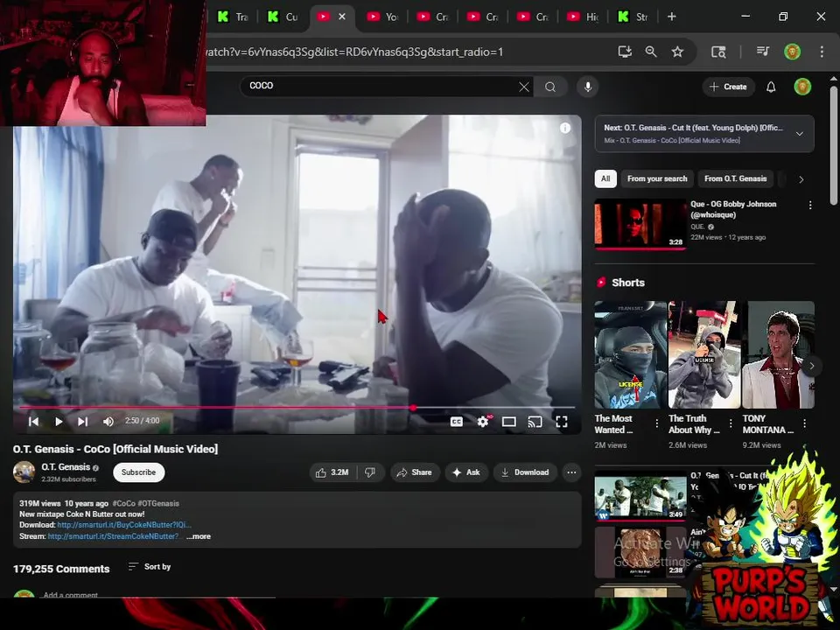The width and height of the screenshot is (840, 630).
Task: Download the video
Action: coord(525,472)
